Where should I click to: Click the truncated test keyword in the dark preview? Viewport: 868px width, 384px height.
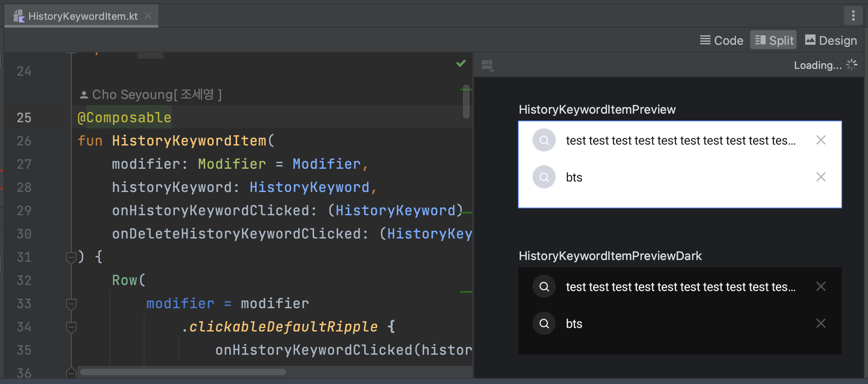[680, 287]
